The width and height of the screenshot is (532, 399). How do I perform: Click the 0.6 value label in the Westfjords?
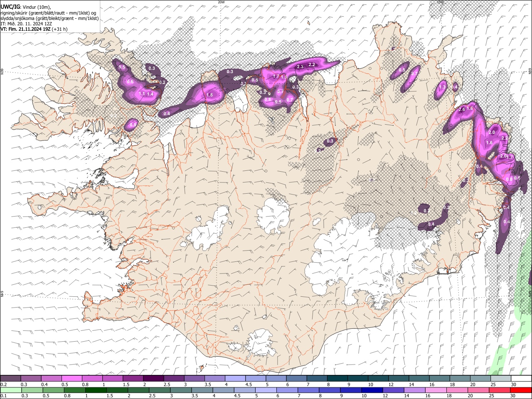click(x=130, y=82)
